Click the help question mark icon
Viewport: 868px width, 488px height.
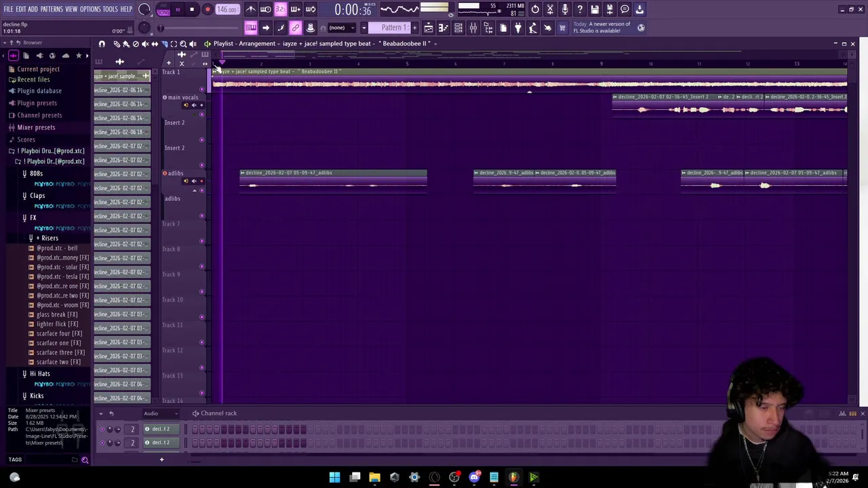(580, 9)
